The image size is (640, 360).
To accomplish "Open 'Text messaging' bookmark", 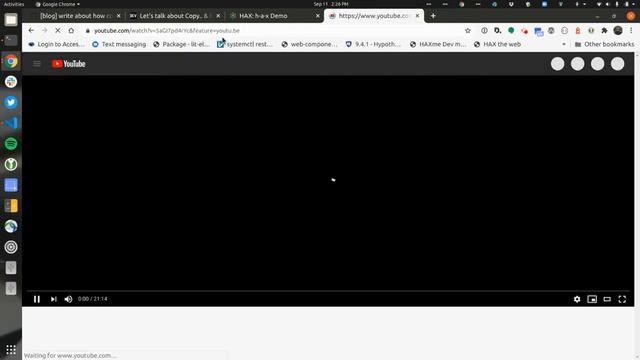I will pyautogui.click(x=119, y=44).
